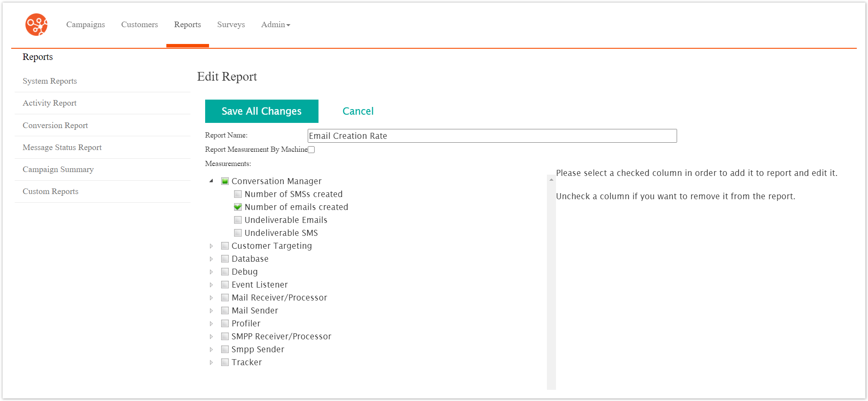Open the Admin dropdown menu
868x401 pixels.
(275, 25)
